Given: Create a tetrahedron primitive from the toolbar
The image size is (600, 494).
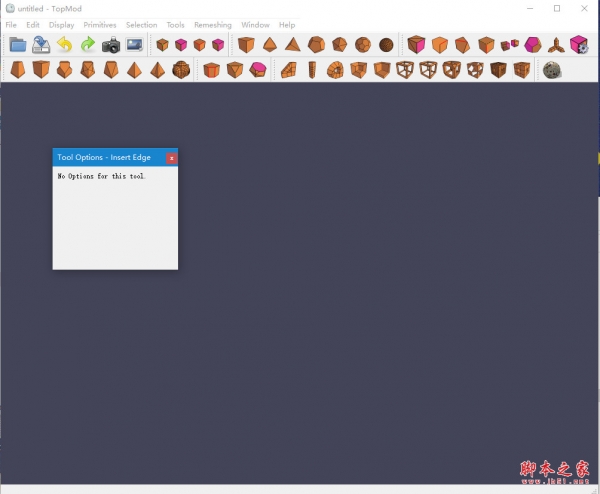Looking at the screenshot, I should [x=270, y=45].
